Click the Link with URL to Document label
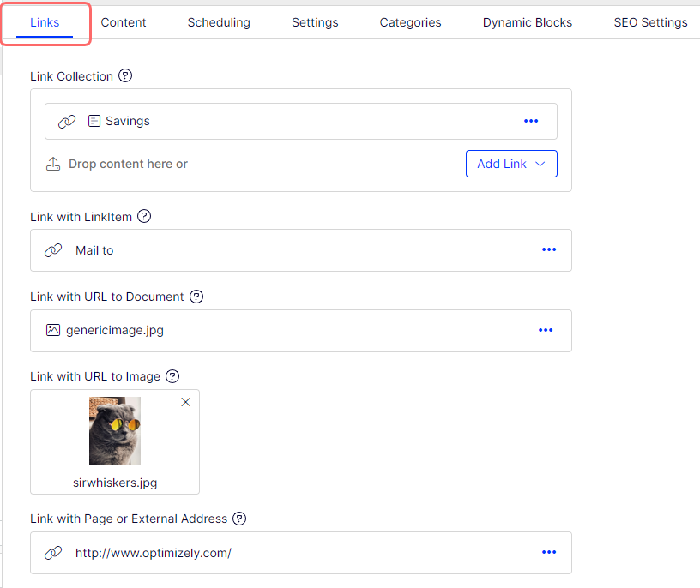700x588 pixels. (x=106, y=297)
